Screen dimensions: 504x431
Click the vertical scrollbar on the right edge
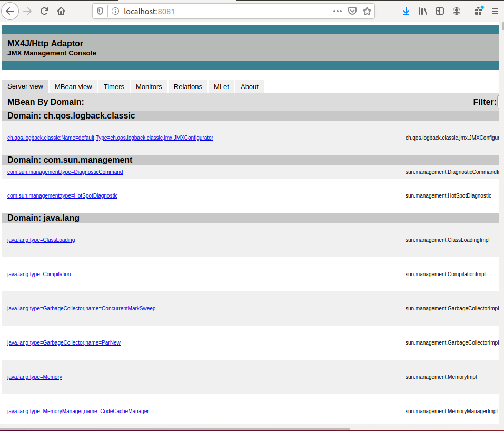tap(502, 26)
